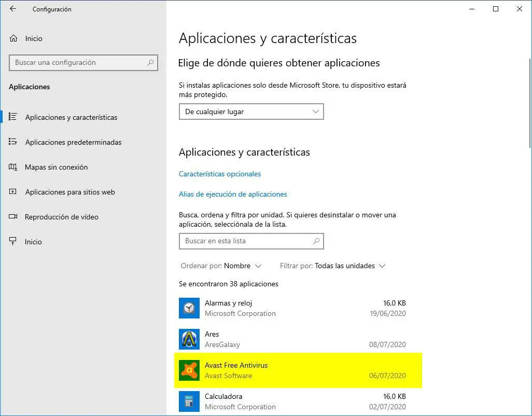This screenshot has height=416, width=532.
Task: Open the Inicio home icon
Action: point(13,38)
